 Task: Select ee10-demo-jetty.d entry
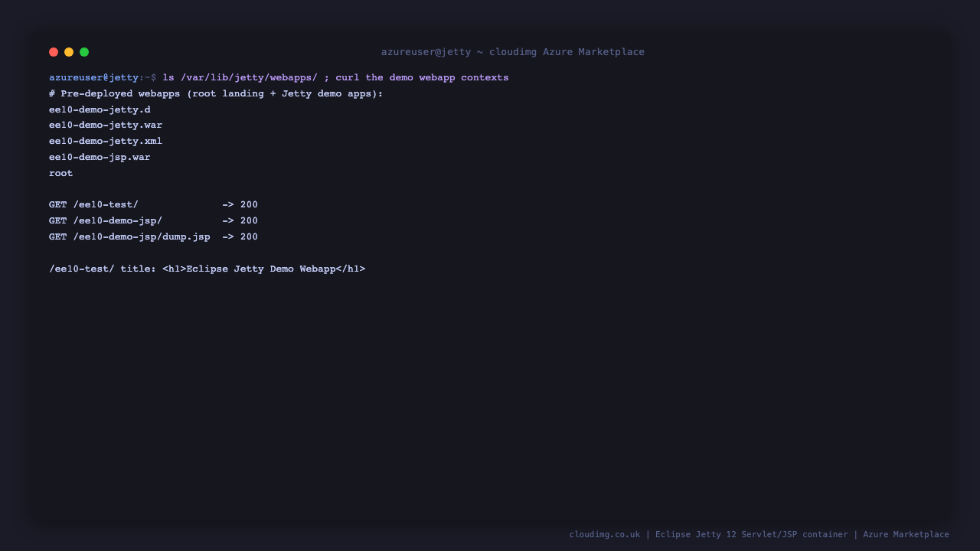[100, 110]
